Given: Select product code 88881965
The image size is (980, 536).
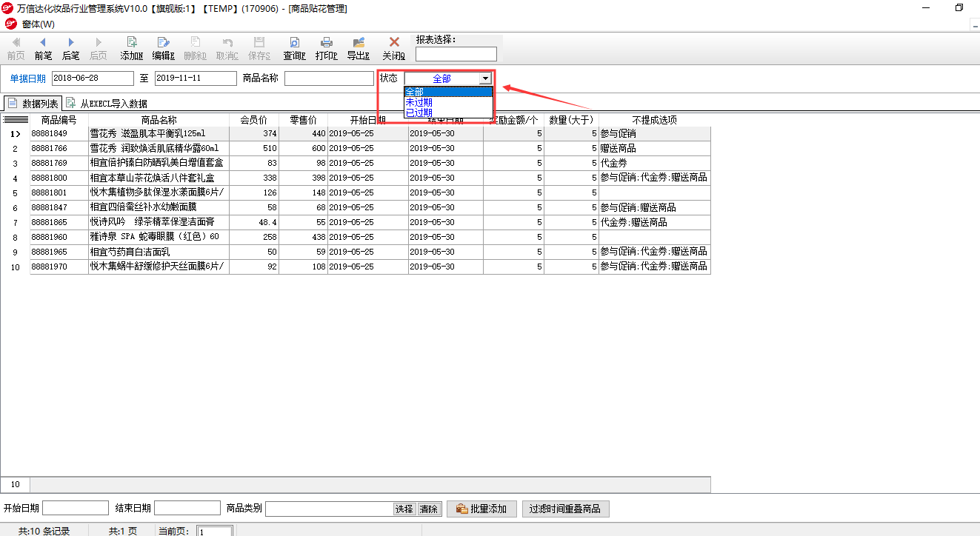Looking at the screenshot, I should coord(59,252).
